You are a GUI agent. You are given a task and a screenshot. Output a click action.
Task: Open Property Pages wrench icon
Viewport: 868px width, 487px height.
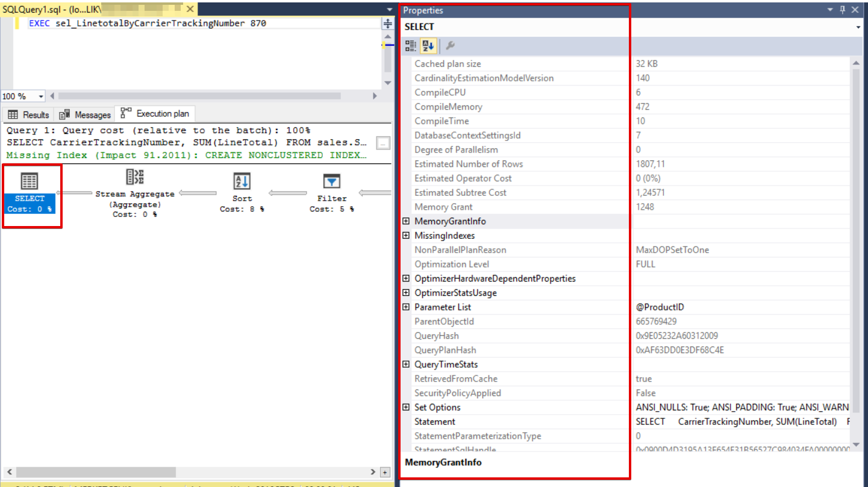coord(450,46)
